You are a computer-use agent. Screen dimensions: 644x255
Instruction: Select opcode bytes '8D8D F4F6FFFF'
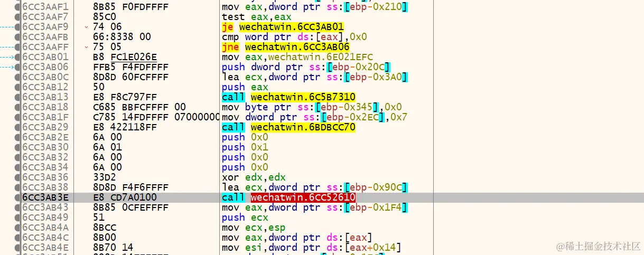coord(130,187)
